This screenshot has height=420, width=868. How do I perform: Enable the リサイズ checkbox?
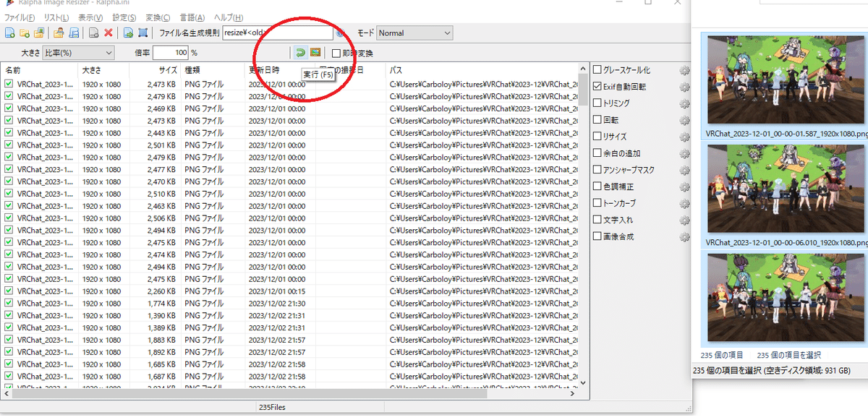597,137
